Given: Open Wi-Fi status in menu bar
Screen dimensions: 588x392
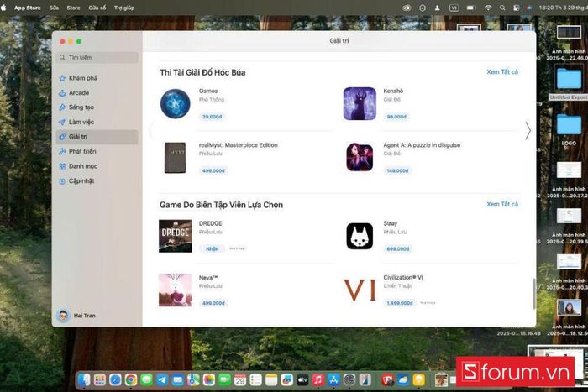Looking at the screenshot, I should click(488, 8).
